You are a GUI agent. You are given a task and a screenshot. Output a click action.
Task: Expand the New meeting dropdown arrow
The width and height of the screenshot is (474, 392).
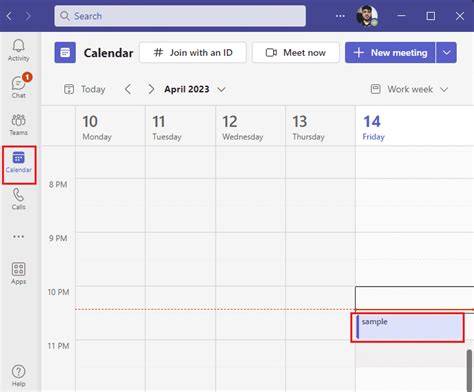(x=446, y=52)
